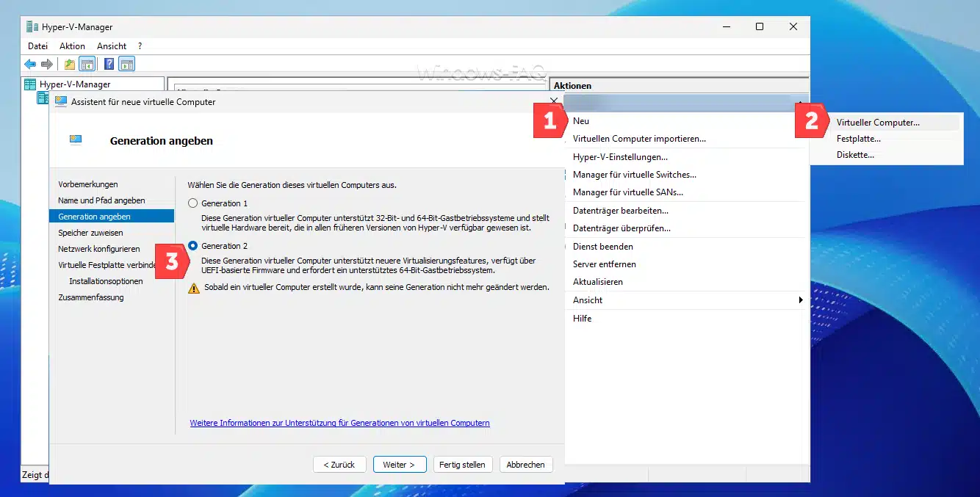Go to the Speicher zuweisen wizard step
This screenshot has height=497, width=980.
90,233
